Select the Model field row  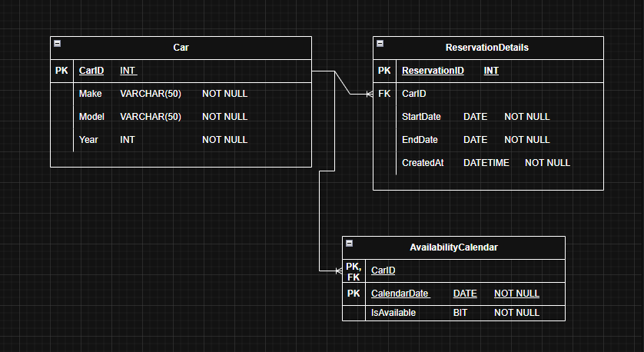[x=92, y=117]
